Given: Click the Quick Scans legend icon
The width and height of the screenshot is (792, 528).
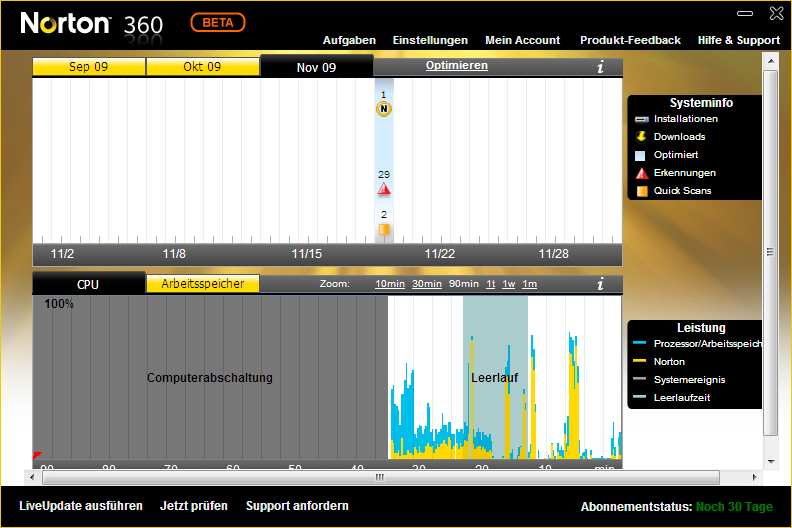Looking at the screenshot, I should pos(641,191).
